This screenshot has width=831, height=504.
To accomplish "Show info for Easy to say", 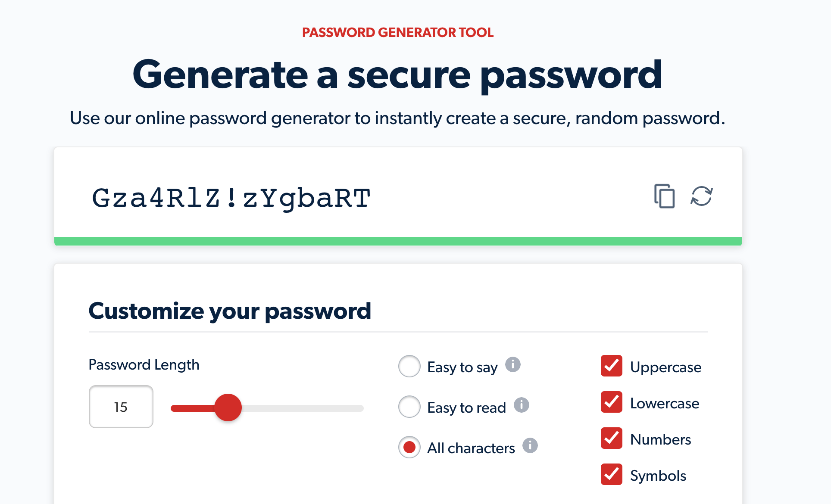I will click(x=512, y=364).
